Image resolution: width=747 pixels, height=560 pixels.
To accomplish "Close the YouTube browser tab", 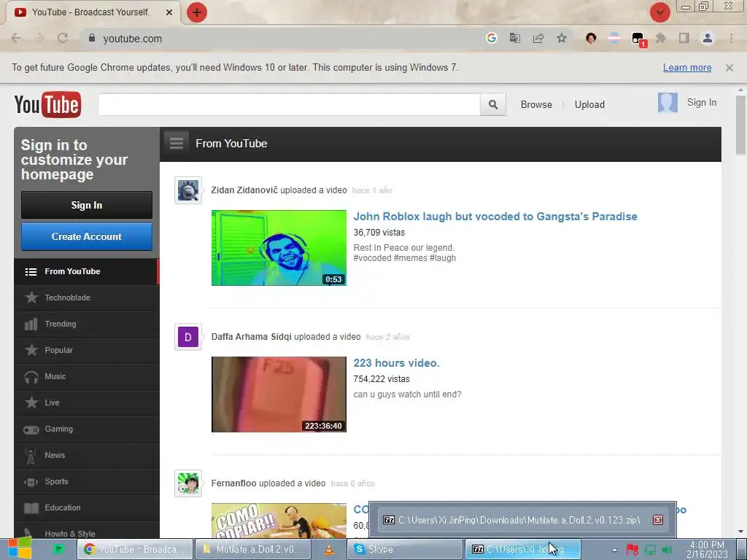I will coord(169,12).
